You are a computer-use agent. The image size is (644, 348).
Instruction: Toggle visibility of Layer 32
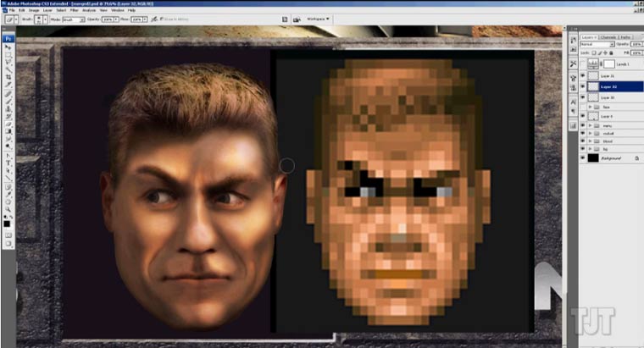click(583, 86)
